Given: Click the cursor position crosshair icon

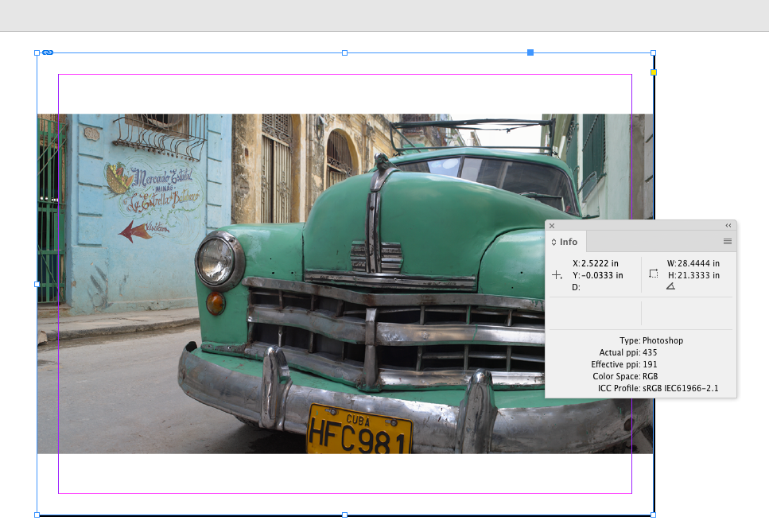Looking at the screenshot, I should tap(557, 274).
